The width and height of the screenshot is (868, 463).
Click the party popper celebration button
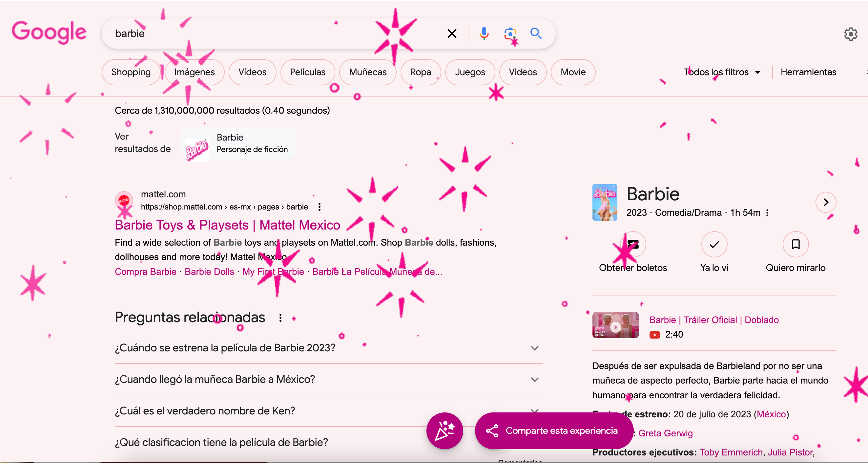point(444,430)
